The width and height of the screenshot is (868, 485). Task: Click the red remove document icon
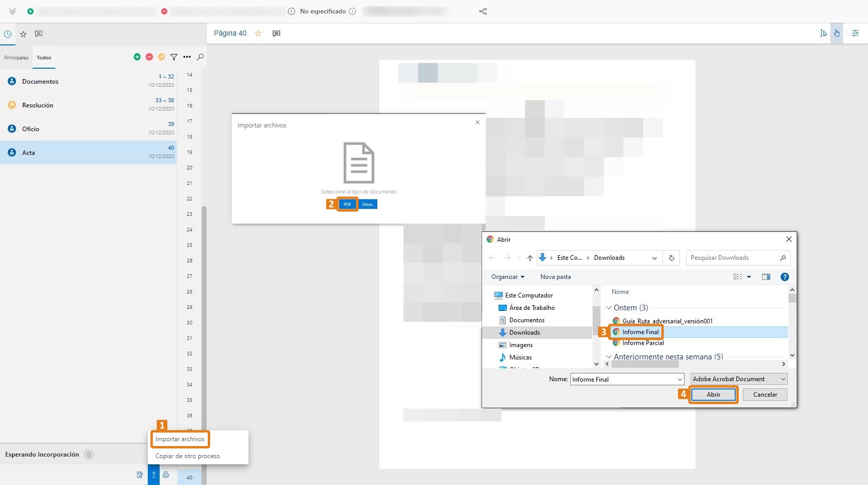tap(149, 57)
